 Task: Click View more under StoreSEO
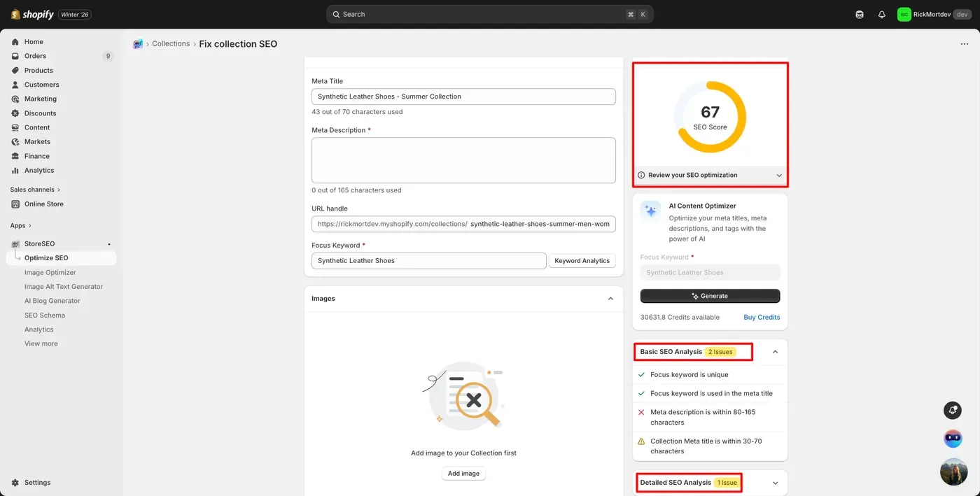pyautogui.click(x=41, y=343)
